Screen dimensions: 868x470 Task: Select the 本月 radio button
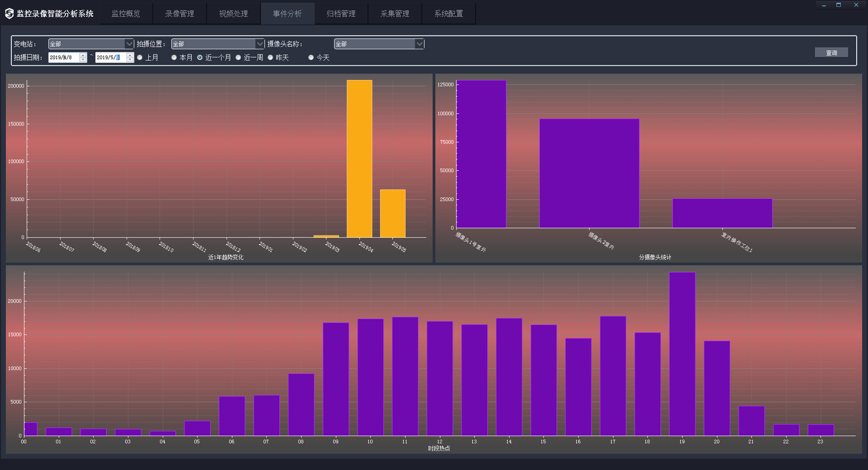pyautogui.click(x=174, y=57)
